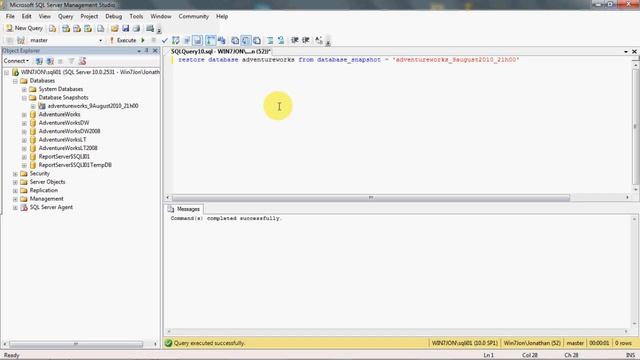The image size is (640, 360).
Task: Click in the restore database query line
Action: pyautogui.click(x=349, y=60)
